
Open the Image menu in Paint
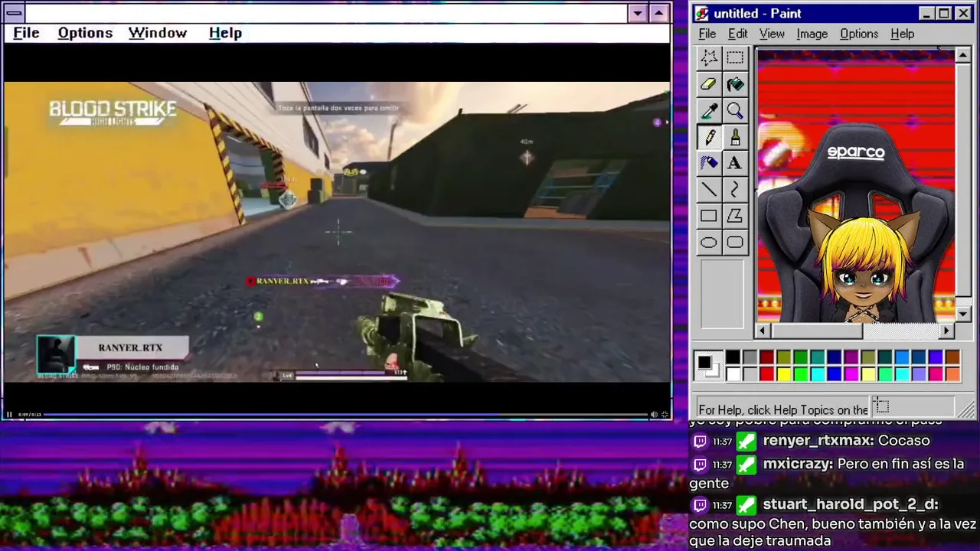point(812,34)
